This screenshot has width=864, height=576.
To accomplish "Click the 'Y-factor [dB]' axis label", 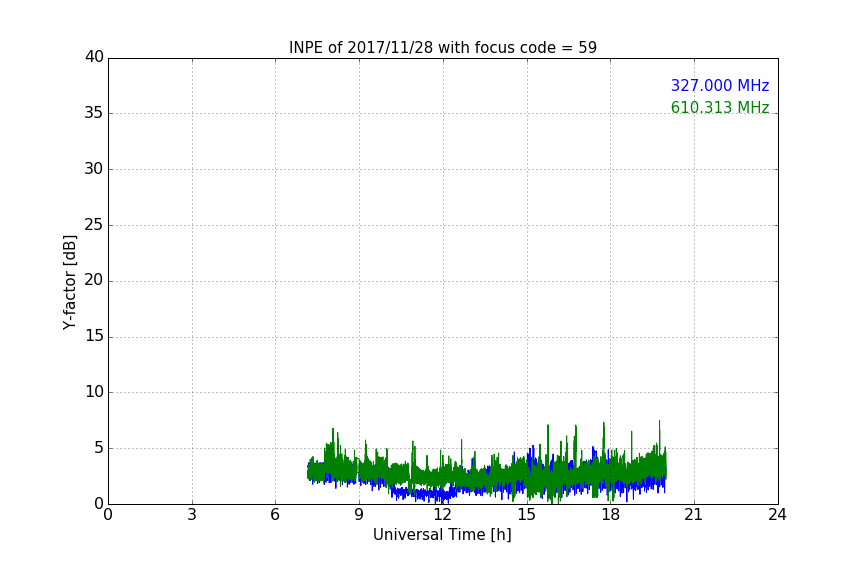I will 69,282.
